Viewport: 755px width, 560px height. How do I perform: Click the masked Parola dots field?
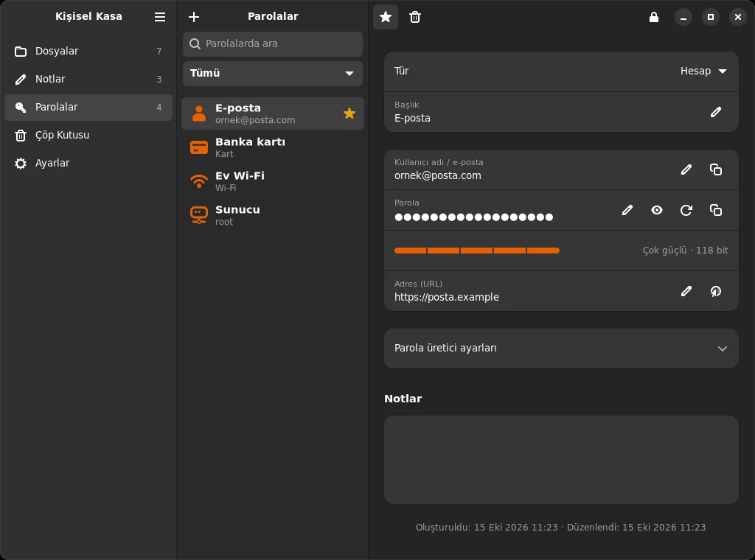(x=473, y=217)
